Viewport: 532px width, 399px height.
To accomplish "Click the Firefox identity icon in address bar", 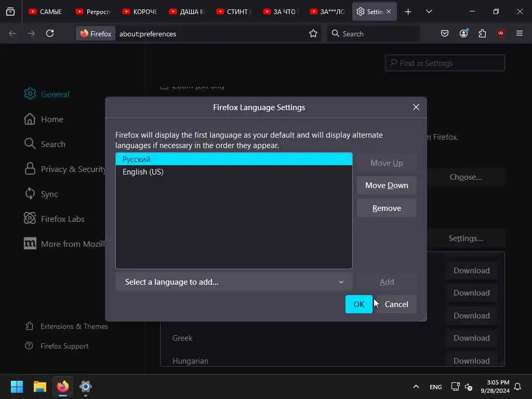I will pos(96,34).
